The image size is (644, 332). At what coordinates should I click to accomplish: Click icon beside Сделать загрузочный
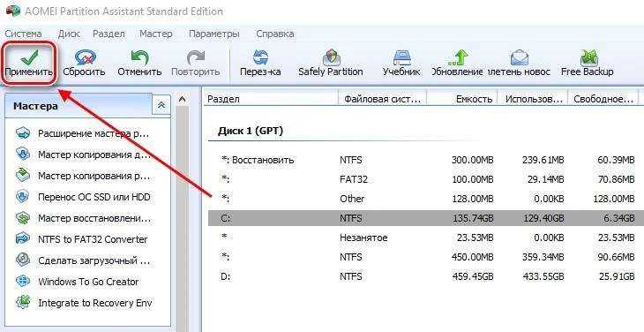(x=23, y=260)
